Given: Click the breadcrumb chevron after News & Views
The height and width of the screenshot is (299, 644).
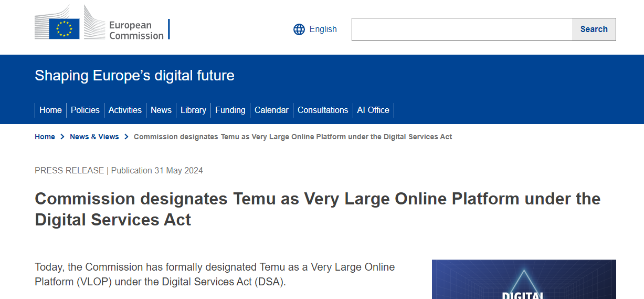Looking at the screenshot, I should point(126,137).
